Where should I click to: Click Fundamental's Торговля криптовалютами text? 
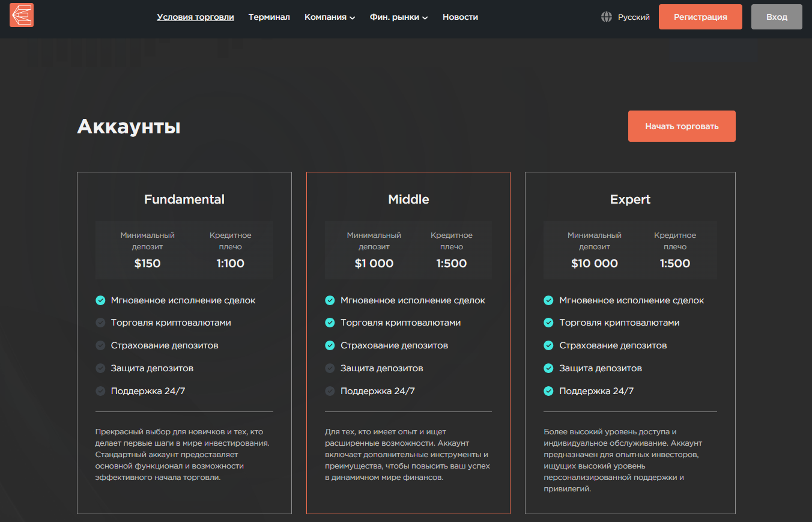point(171,323)
